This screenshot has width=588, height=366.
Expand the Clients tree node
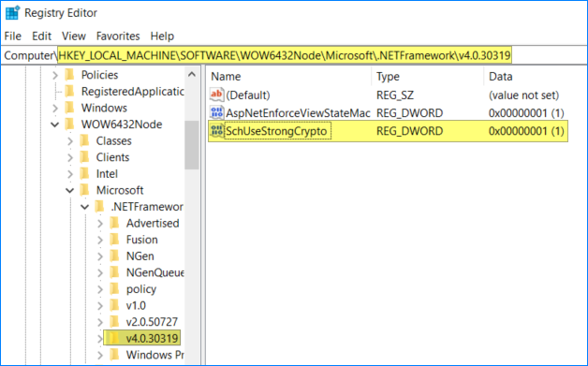pyautogui.click(x=70, y=157)
